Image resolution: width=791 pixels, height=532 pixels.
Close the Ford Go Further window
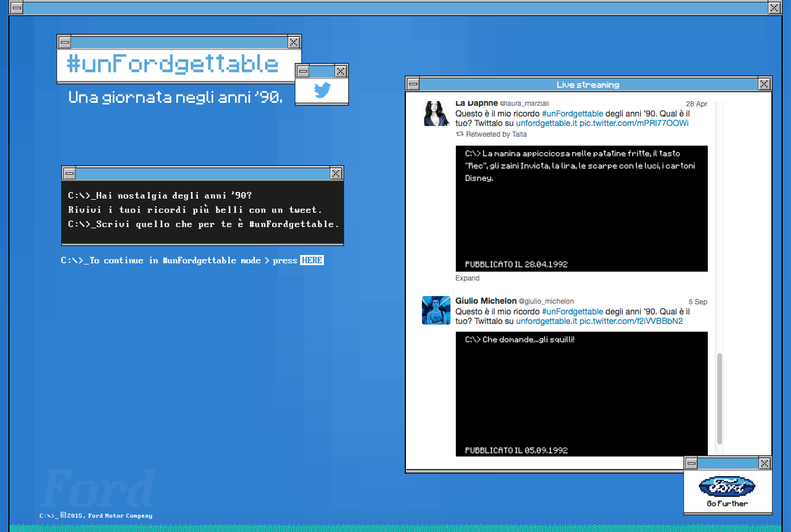(765, 463)
